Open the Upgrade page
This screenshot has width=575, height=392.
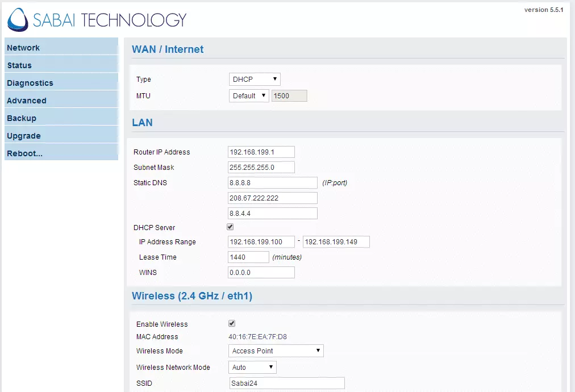pos(24,136)
